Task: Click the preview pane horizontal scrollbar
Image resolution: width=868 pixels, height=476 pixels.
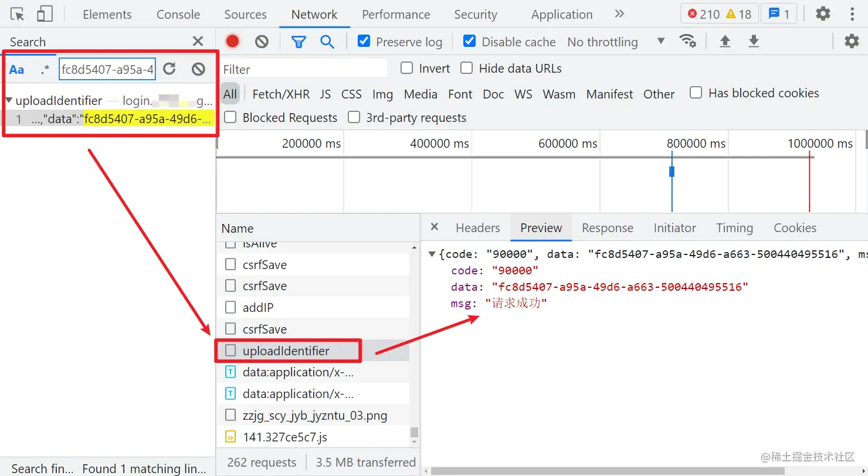Action: (x=607, y=471)
